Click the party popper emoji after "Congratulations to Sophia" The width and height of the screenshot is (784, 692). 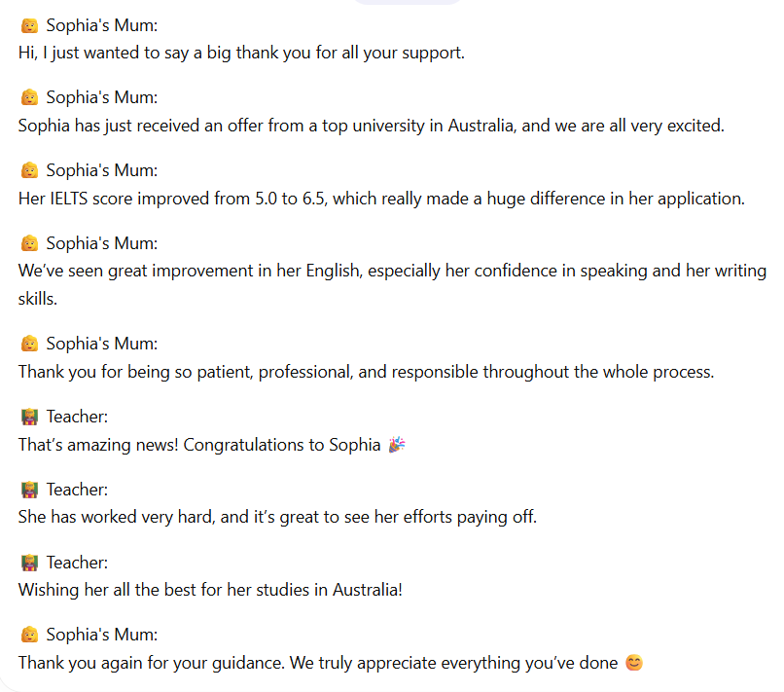(x=396, y=445)
